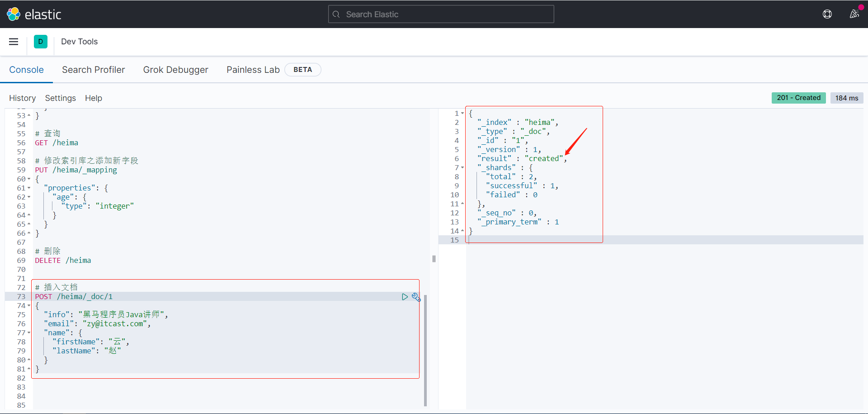This screenshot has width=868, height=414.
Task: Collapse the response root fold at line 1
Action: click(462, 114)
